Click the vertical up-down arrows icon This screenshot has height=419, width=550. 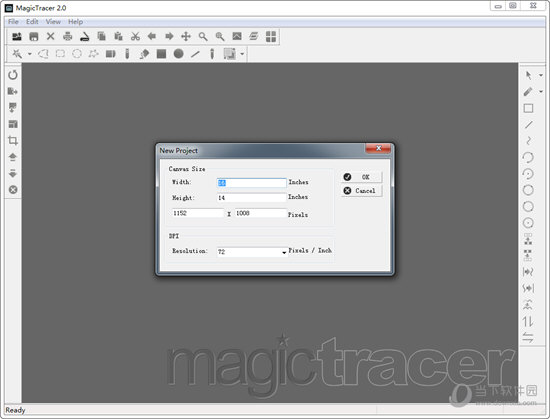point(528,321)
